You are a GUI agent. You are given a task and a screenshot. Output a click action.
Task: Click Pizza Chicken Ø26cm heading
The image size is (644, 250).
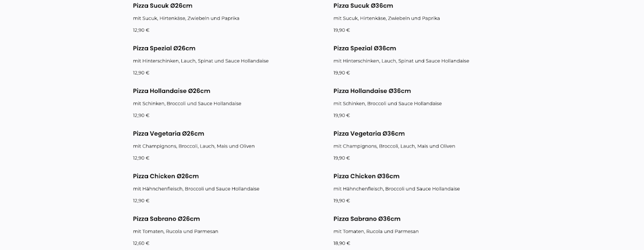coord(166,177)
